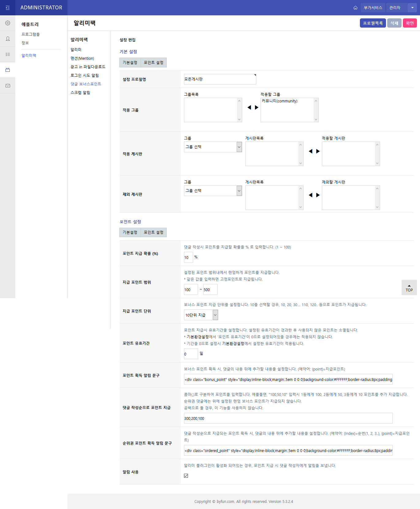420x509 pixels.
Task: Focus the 순위권 포인트 획득 알림 문구 field
Action: tap(288, 450)
